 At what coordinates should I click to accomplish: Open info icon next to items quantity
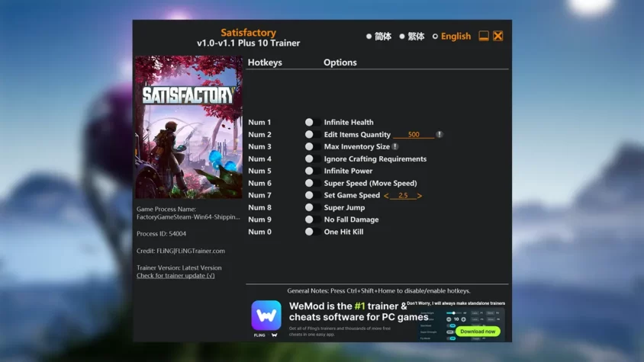coord(439,134)
